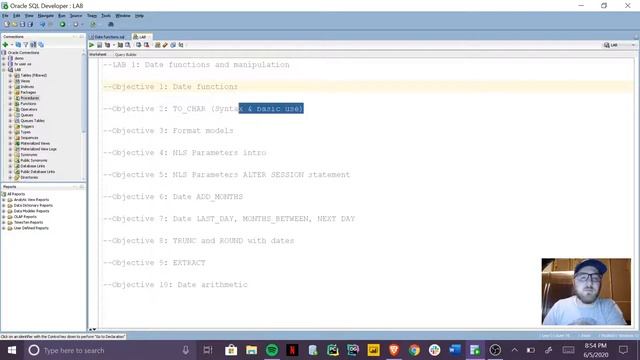The image size is (640, 360).
Task: Select OLAP Reports in Reports panel
Action: click(x=25, y=217)
